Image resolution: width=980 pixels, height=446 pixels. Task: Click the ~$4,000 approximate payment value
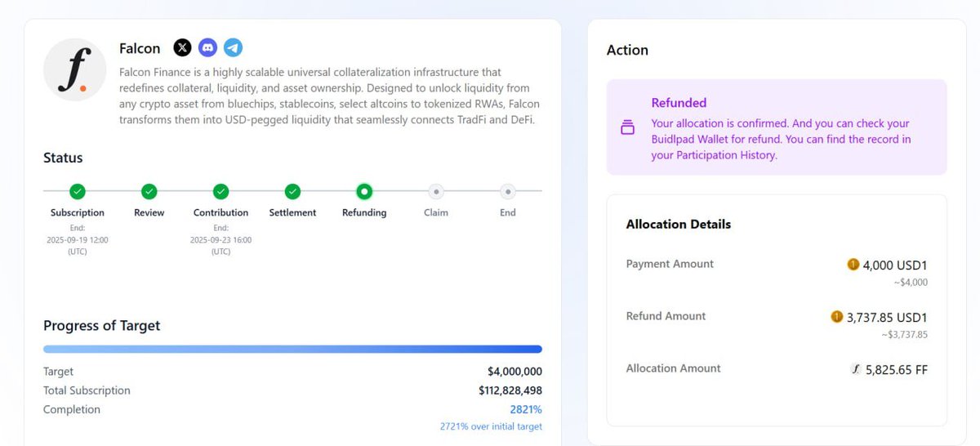(911, 283)
